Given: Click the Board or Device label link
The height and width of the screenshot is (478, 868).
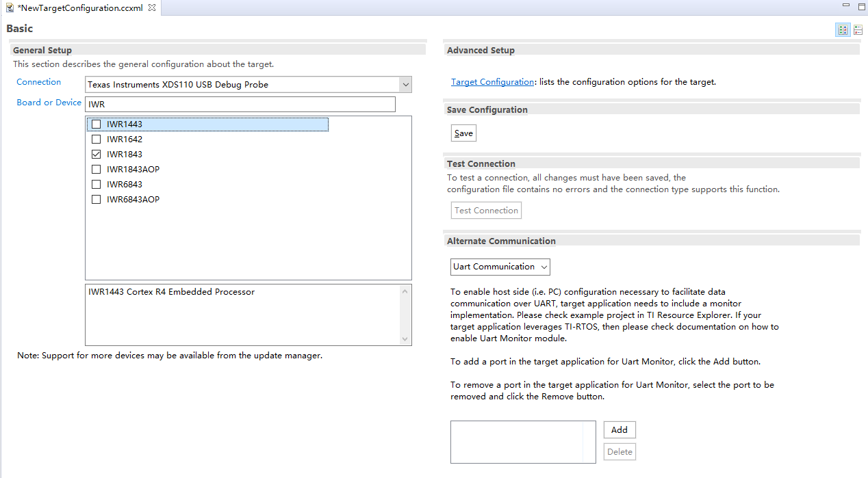Looking at the screenshot, I should click(49, 103).
